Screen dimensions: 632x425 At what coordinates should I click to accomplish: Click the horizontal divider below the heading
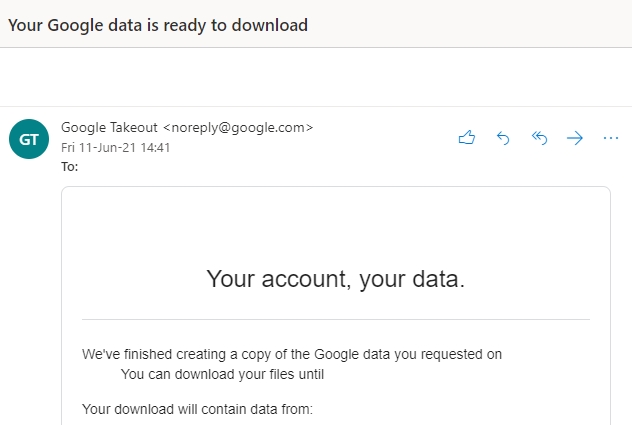336,319
